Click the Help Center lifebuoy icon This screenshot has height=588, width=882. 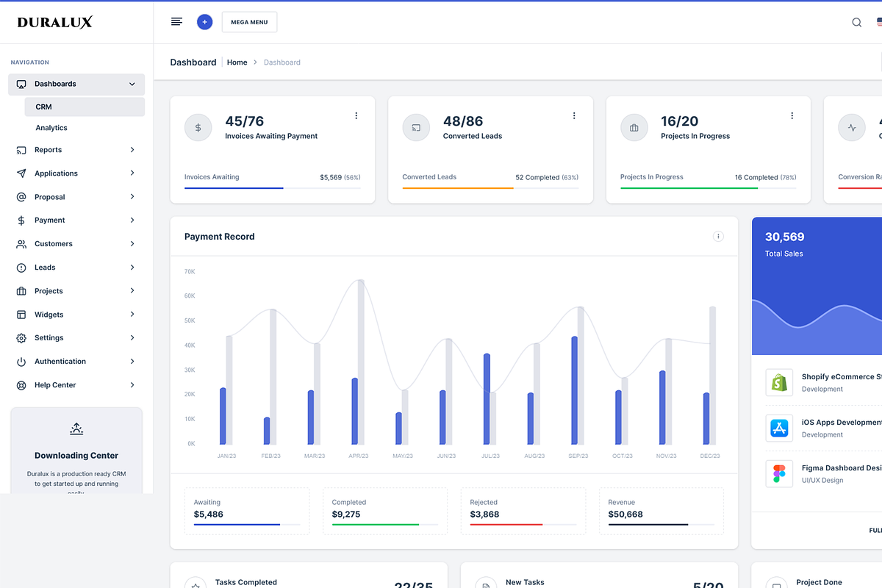click(21, 385)
